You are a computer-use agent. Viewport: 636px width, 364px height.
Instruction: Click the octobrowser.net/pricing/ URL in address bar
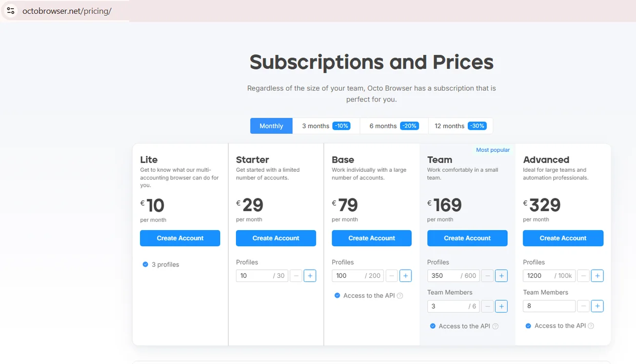[x=67, y=11]
